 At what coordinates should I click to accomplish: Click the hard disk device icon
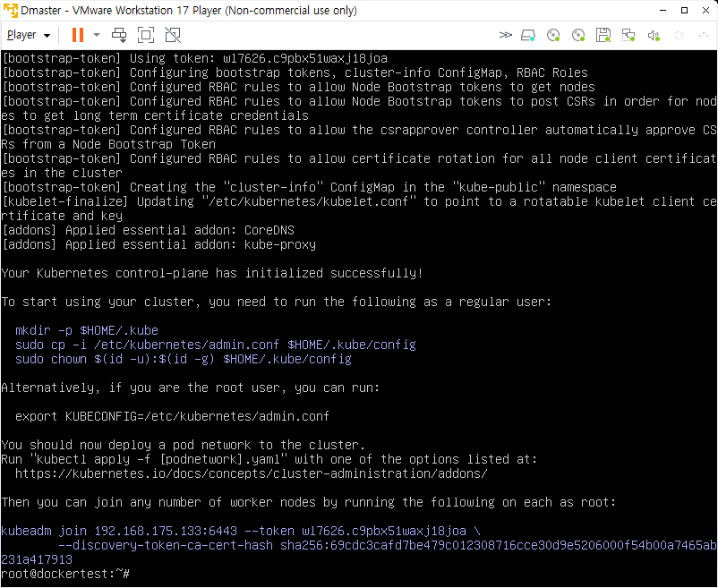click(528, 35)
